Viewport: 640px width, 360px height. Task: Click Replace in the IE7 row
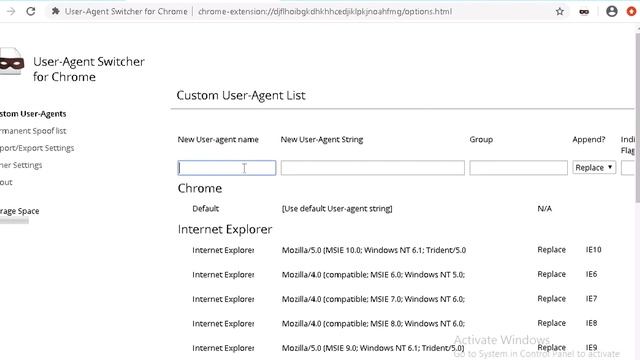point(551,298)
